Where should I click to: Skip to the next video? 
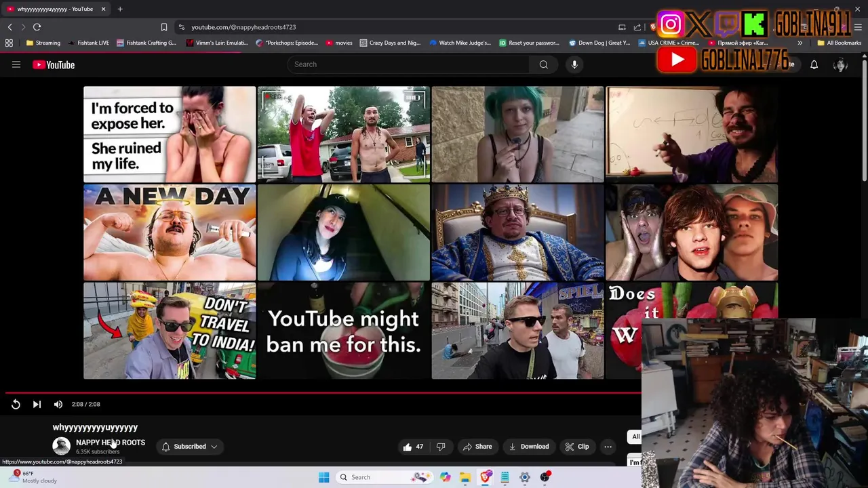[x=37, y=404]
